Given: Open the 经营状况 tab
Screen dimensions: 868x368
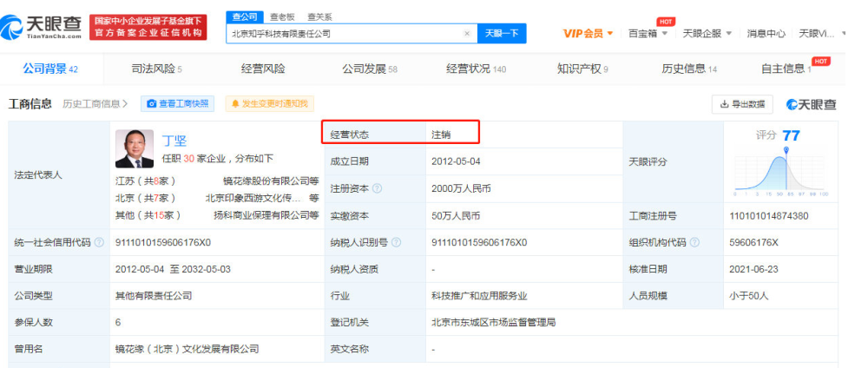Looking at the screenshot, I should click(x=476, y=69).
